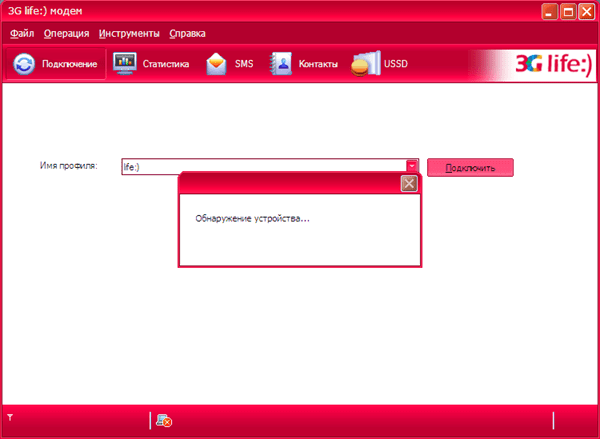The width and height of the screenshot is (600, 439).
Task: Click the signal antenna icon in status bar
Action: (x=10, y=417)
